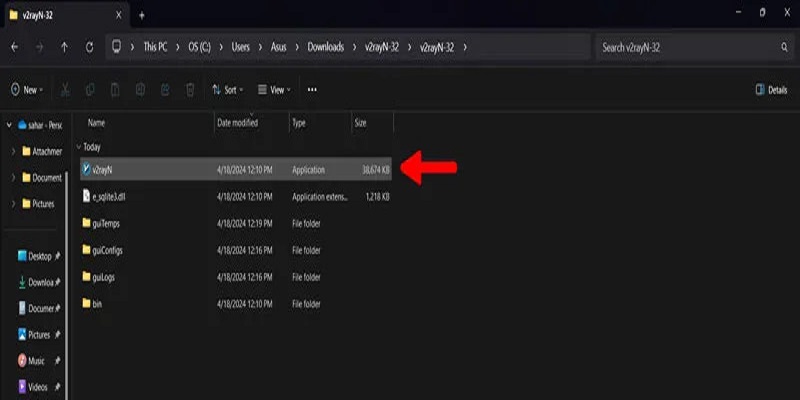Click the Cut scissors icon
Screen dimensions: 800x400
tap(65, 90)
